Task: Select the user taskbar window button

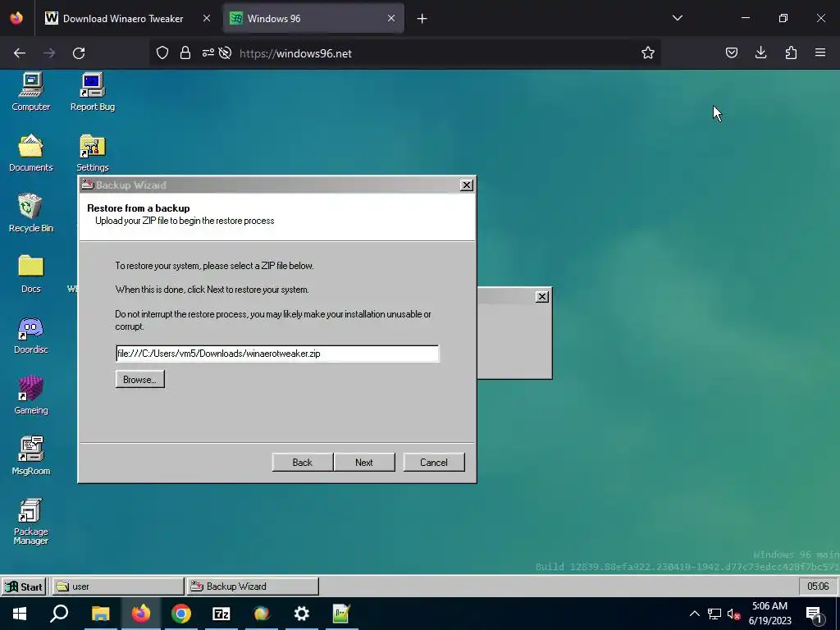Action: point(118,587)
